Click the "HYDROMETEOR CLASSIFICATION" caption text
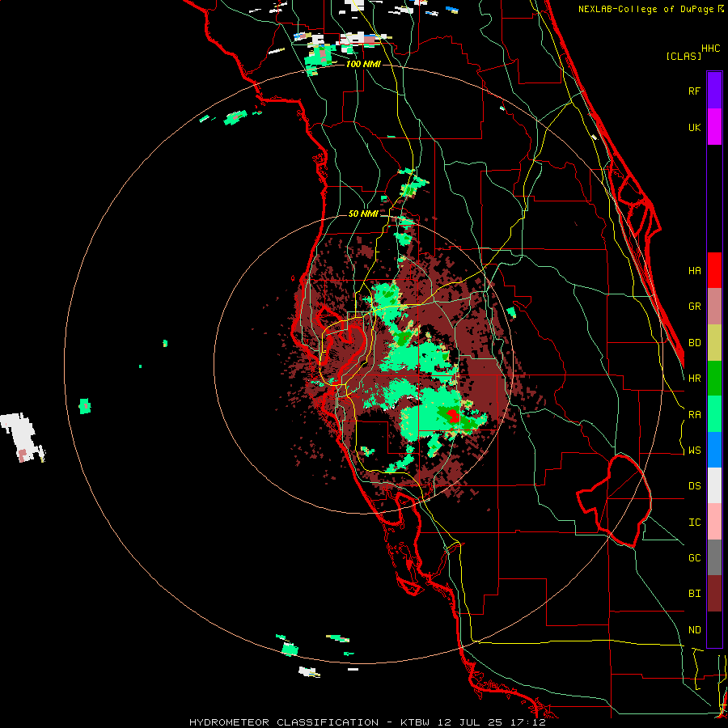Image resolution: width=728 pixels, height=728 pixels. click(x=284, y=722)
